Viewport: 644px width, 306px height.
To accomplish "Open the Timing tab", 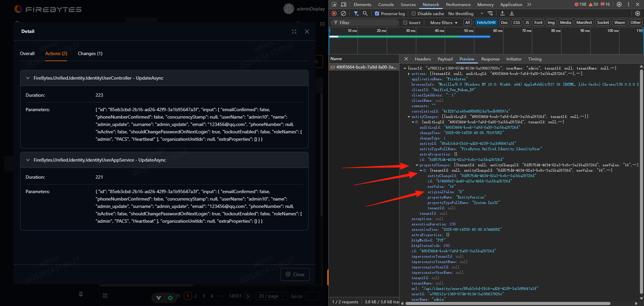I will click(x=535, y=59).
